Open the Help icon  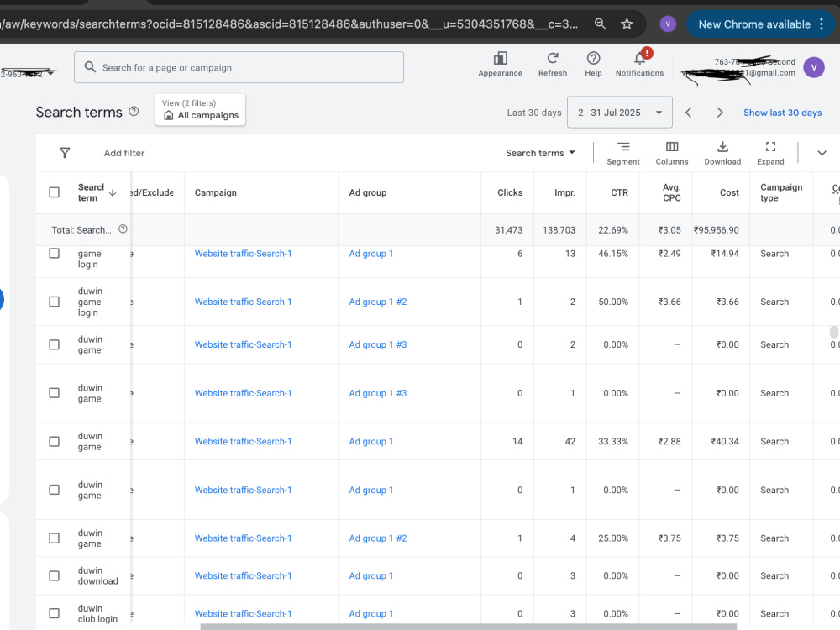593,58
